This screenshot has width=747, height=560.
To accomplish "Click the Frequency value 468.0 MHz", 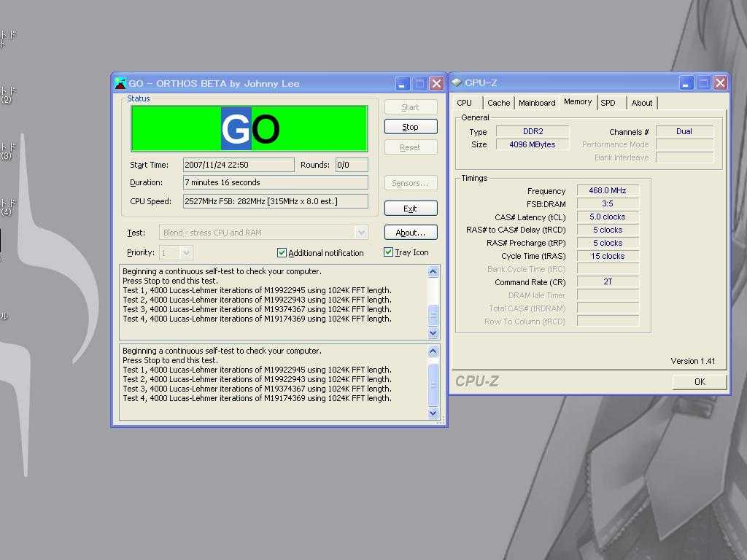I will [x=608, y=190].
